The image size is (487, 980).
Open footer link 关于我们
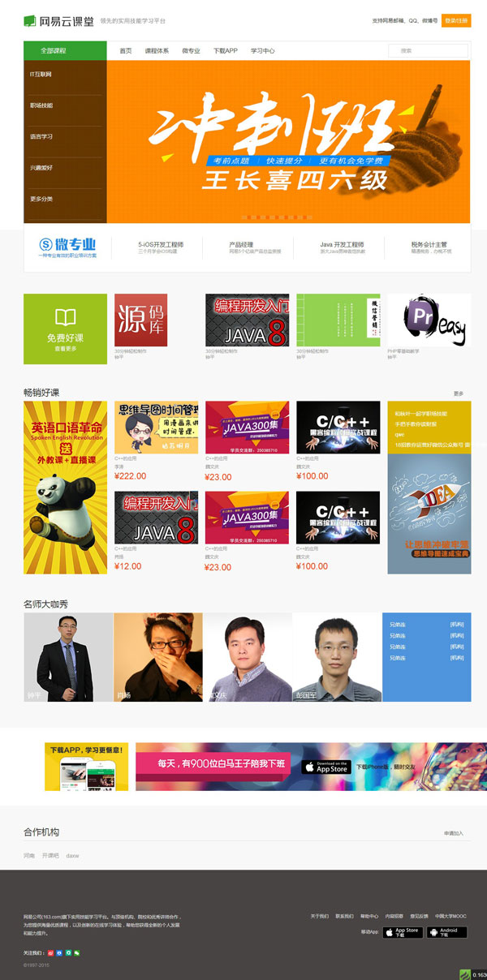coord(319,916)
